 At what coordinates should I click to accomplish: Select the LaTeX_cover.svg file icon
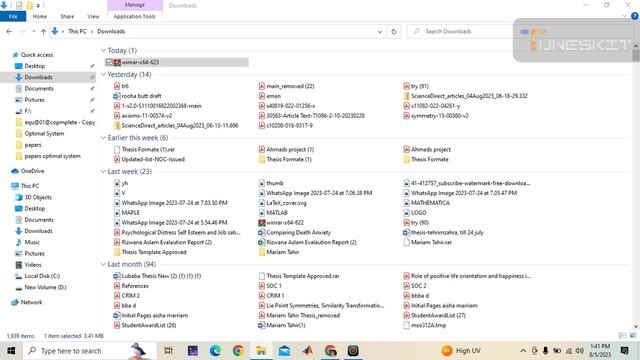262,203
